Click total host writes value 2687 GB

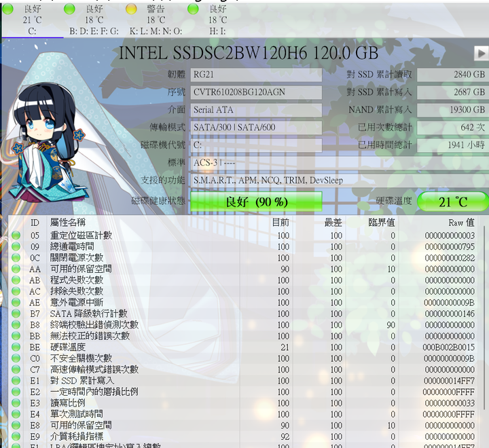(453, 92)
